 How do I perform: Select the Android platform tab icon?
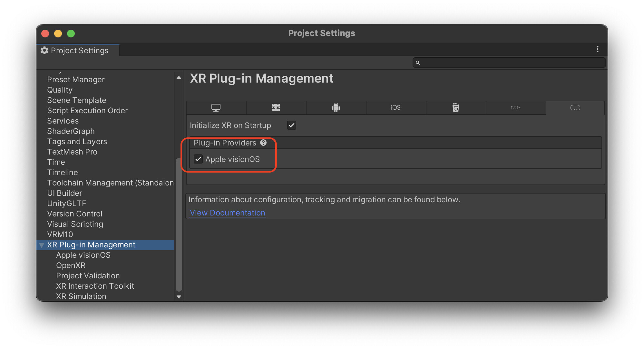coord(336,107)
